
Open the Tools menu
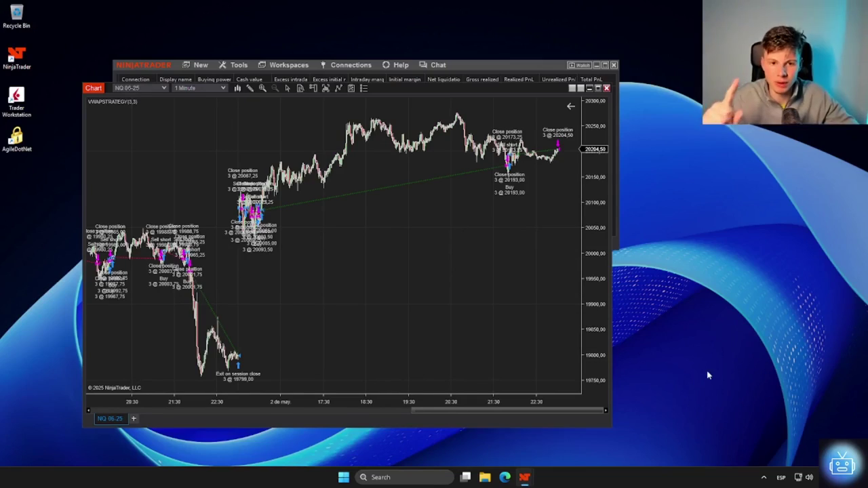[233, 65]
